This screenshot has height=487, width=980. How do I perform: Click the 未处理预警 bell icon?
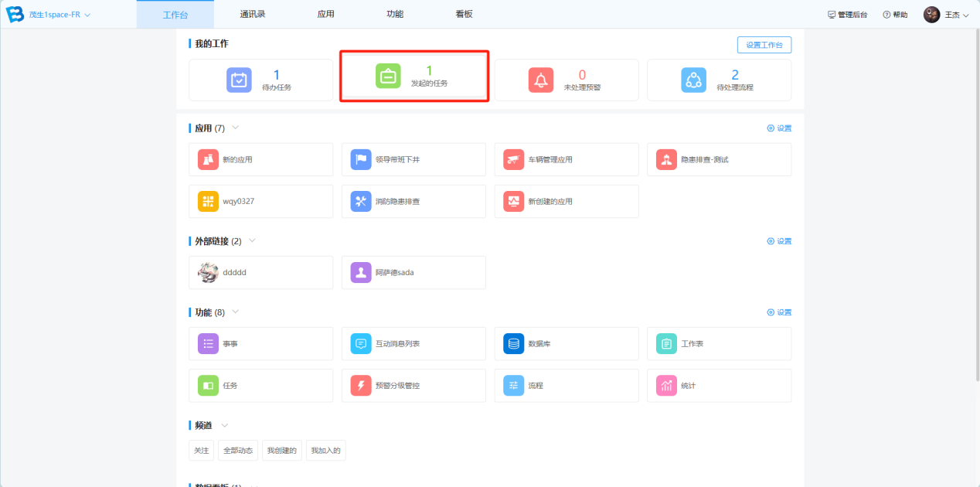coord(541,80)
